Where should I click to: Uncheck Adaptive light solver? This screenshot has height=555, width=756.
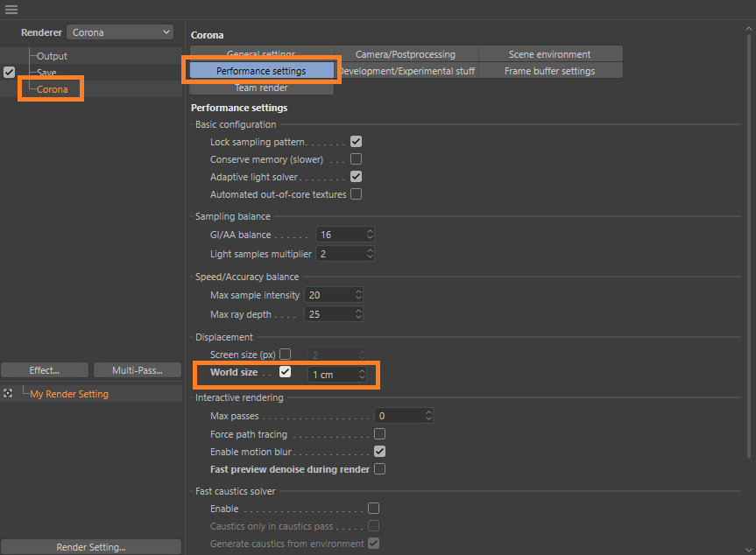[x=357, y=177]
